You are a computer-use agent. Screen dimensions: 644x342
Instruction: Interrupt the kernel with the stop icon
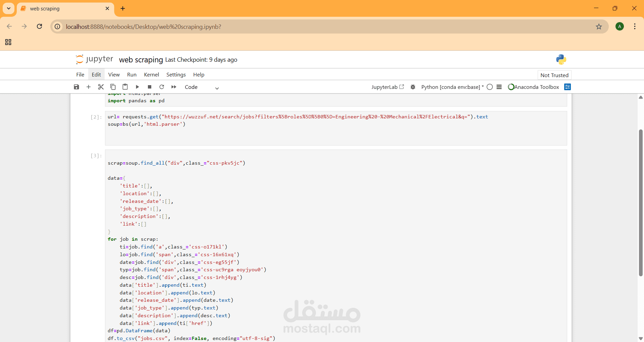point(150,87)
